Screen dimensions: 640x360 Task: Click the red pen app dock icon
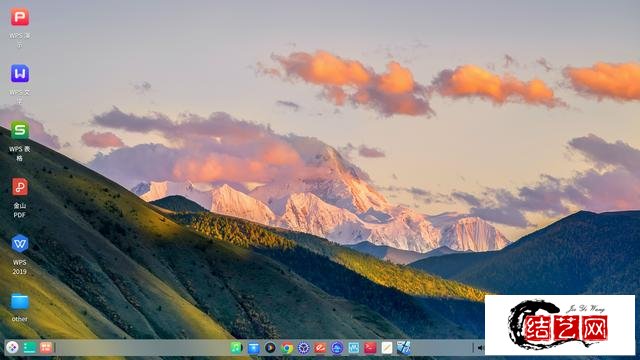[x=320, y=348]
